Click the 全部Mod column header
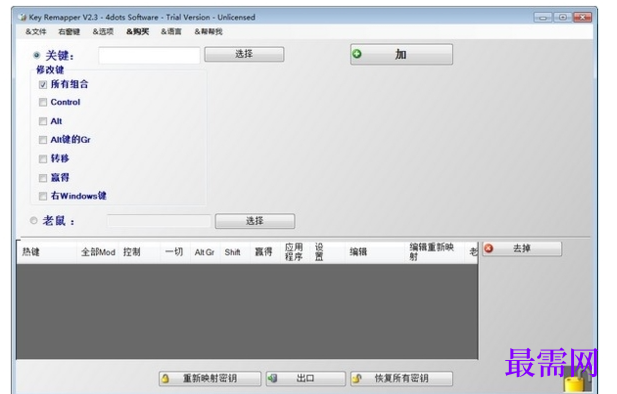Screen dimensions: 617x394 pyautogui.click(x=98, y=252)
